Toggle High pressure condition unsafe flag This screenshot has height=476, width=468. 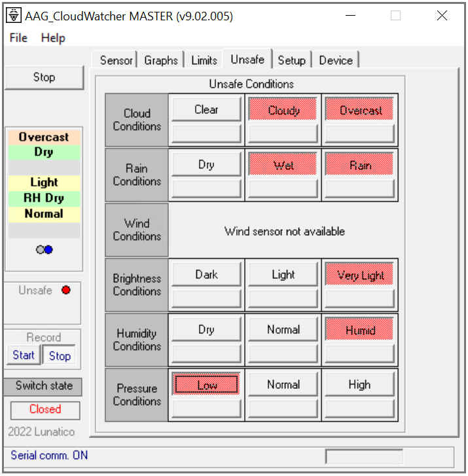[x=360, y=384]
